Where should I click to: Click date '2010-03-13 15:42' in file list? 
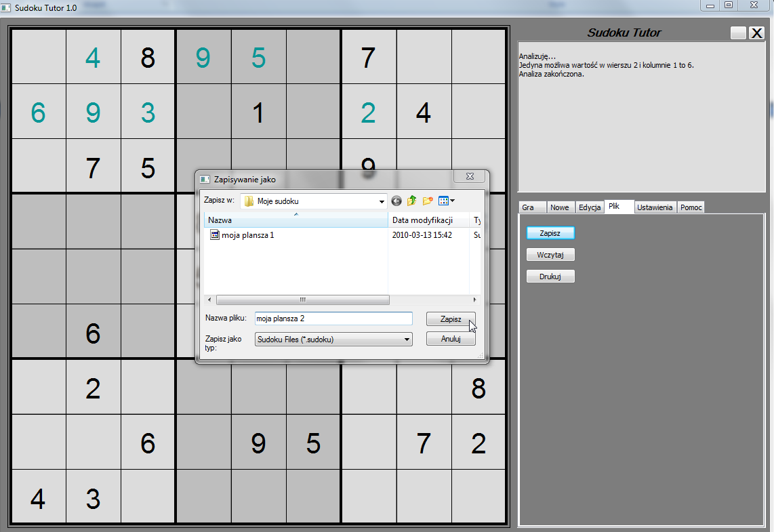(422, 235)
